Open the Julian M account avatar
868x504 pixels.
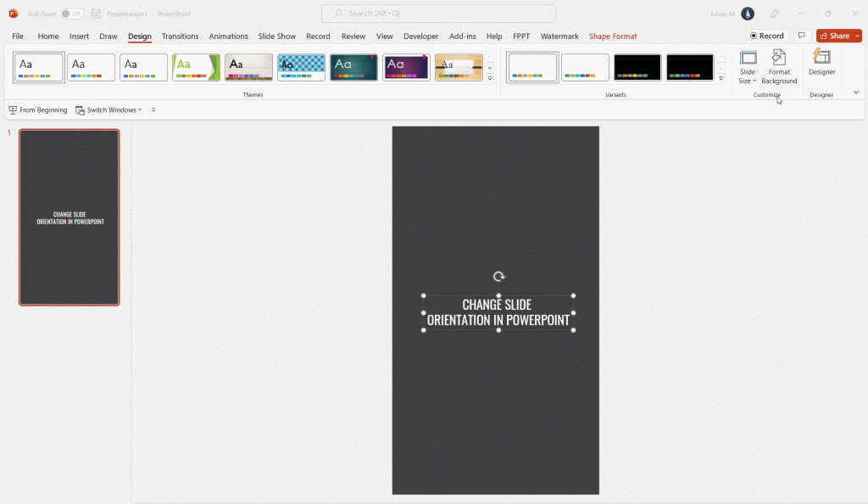click(748, 14)
